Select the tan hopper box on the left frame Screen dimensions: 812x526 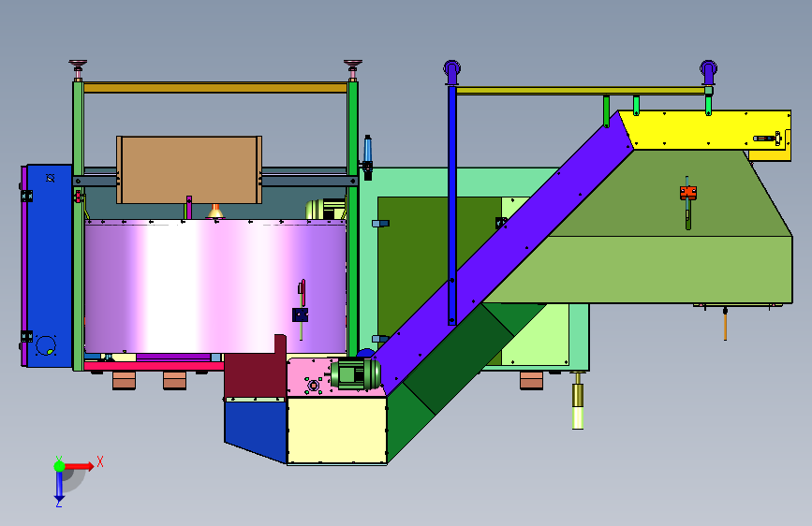click(x=189, y=169)
